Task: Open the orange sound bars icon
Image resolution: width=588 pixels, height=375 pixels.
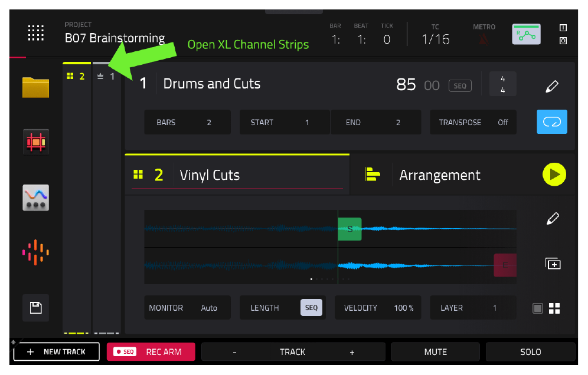Action: 35,252
